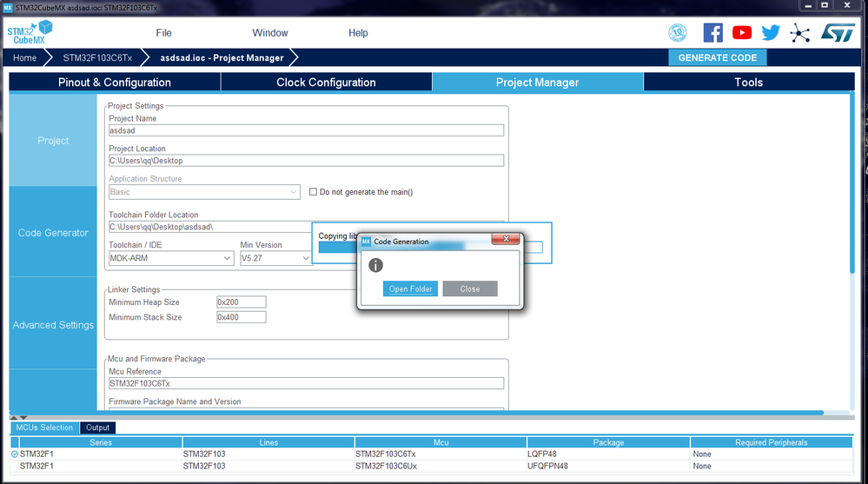This screenshot has height=484, width=868.
Task: Click the info icon in Code Generation dialog
Action: 376,265
